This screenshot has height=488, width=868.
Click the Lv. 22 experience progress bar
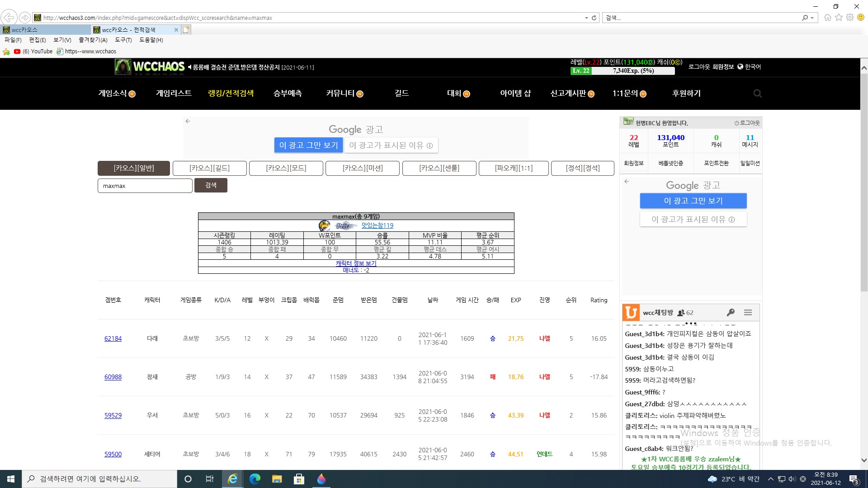coord(623,71)
